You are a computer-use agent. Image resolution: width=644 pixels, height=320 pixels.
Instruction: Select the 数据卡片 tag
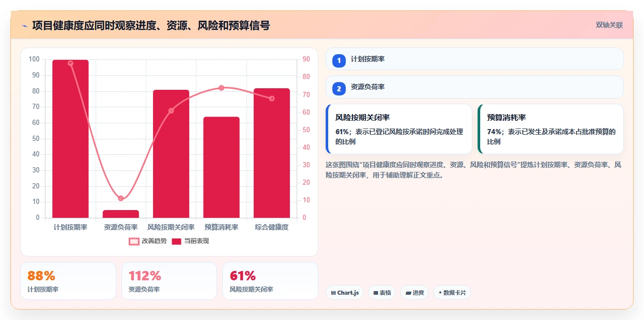(x=452, y=293)
